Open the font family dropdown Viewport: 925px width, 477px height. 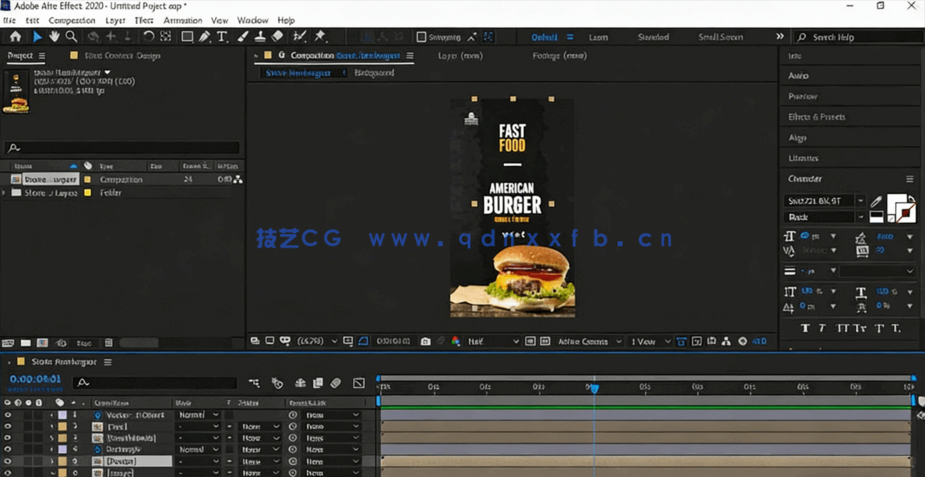(x=861, y=201)
